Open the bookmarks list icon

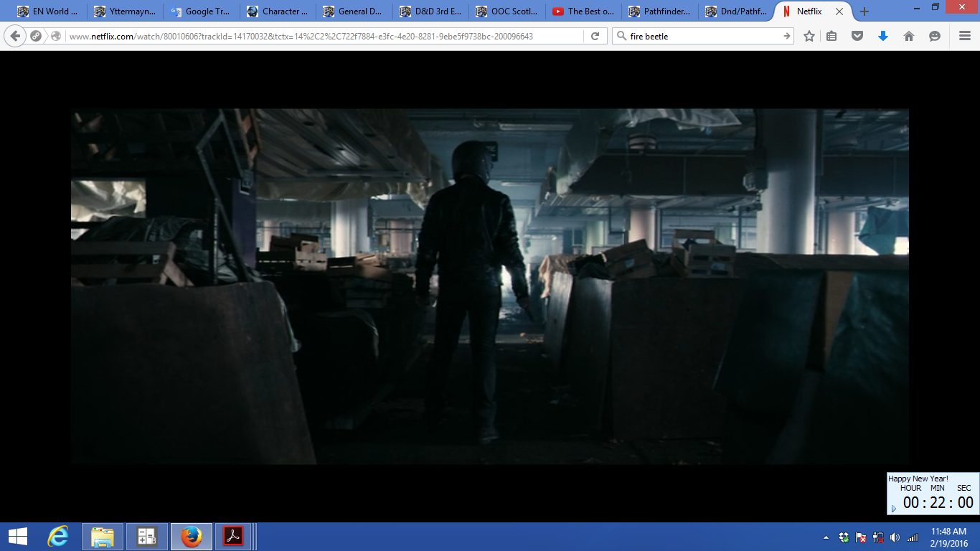pyautogui.click(x=831, y=36)
